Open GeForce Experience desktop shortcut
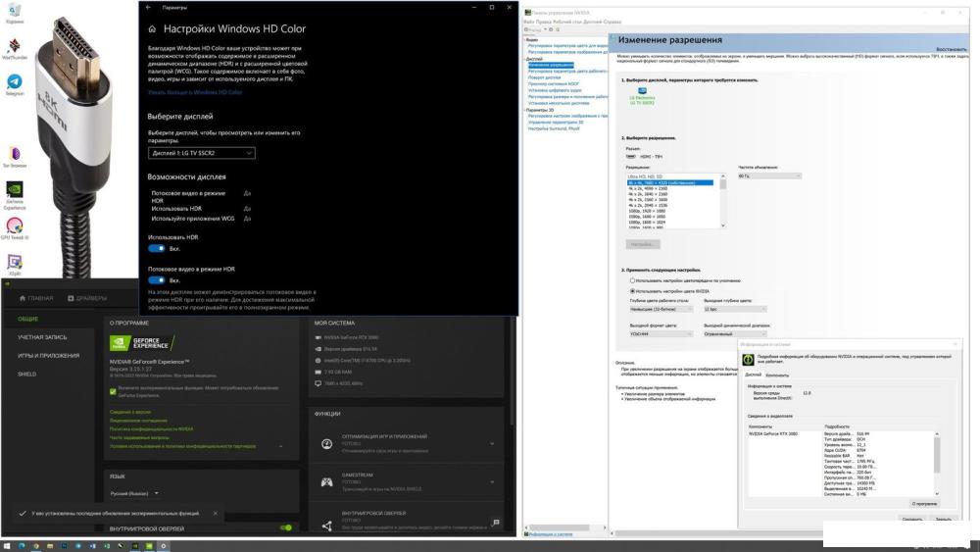This screenshot has height=552, width=980. (x=15, y=193)
